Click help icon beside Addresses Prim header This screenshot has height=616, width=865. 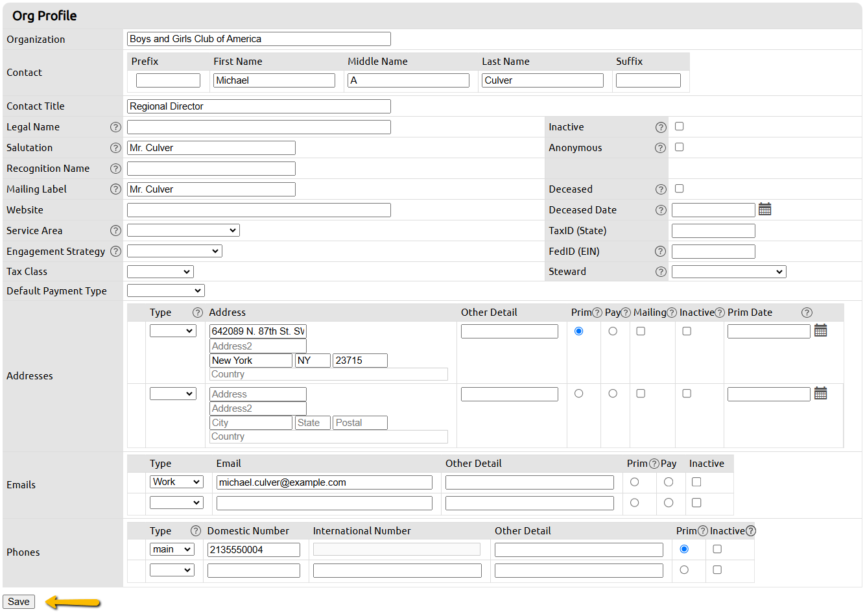pyautogui.click(x=597, y=313)
